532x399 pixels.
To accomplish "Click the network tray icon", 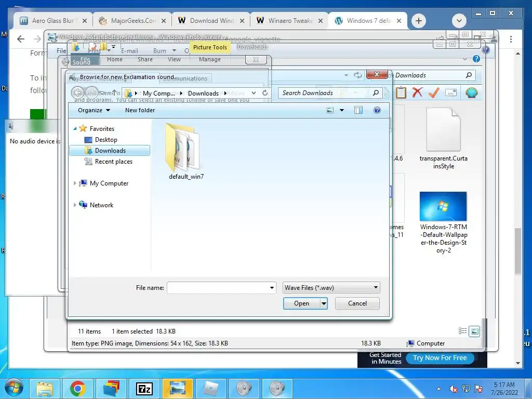I will (x=466, y=389).
